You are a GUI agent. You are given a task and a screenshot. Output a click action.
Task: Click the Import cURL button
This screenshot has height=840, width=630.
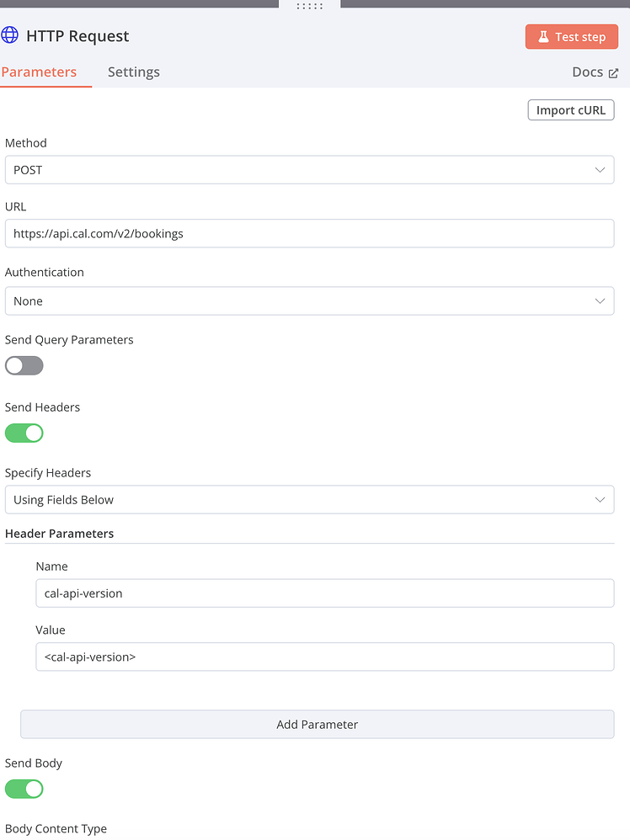click(570, 109)
